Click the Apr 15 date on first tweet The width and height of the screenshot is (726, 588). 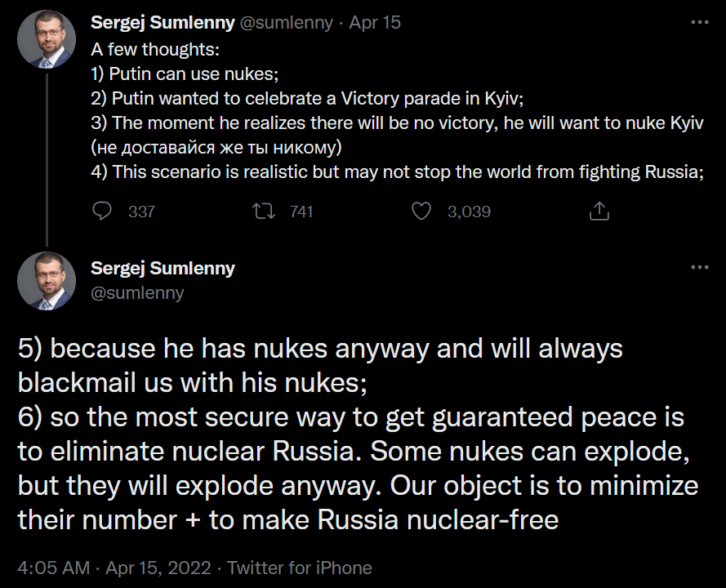[x=375, y=22]
